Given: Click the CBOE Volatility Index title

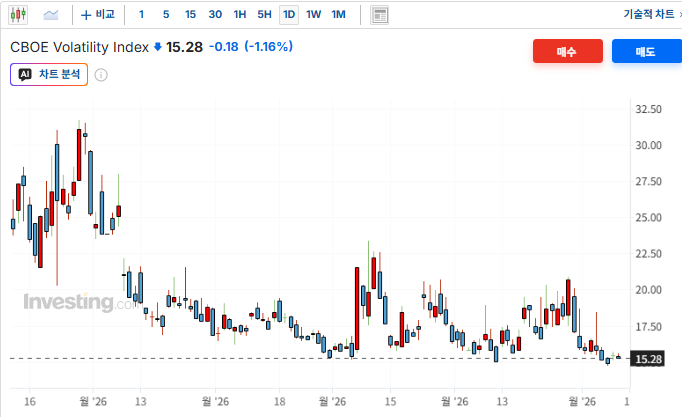Looking at the screenshot, I should coord(80,47).
